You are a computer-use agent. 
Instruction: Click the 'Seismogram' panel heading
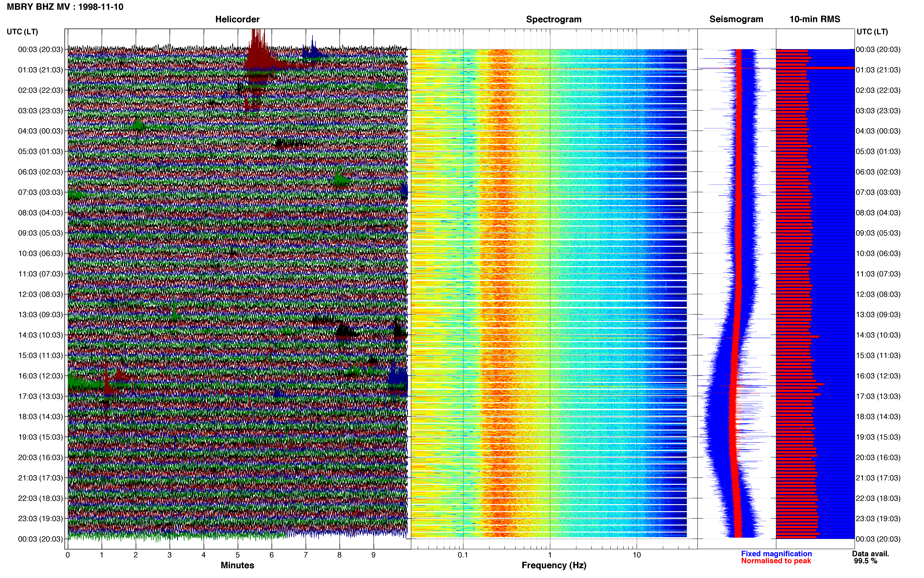pyautogui.click(x=736, y=19)
